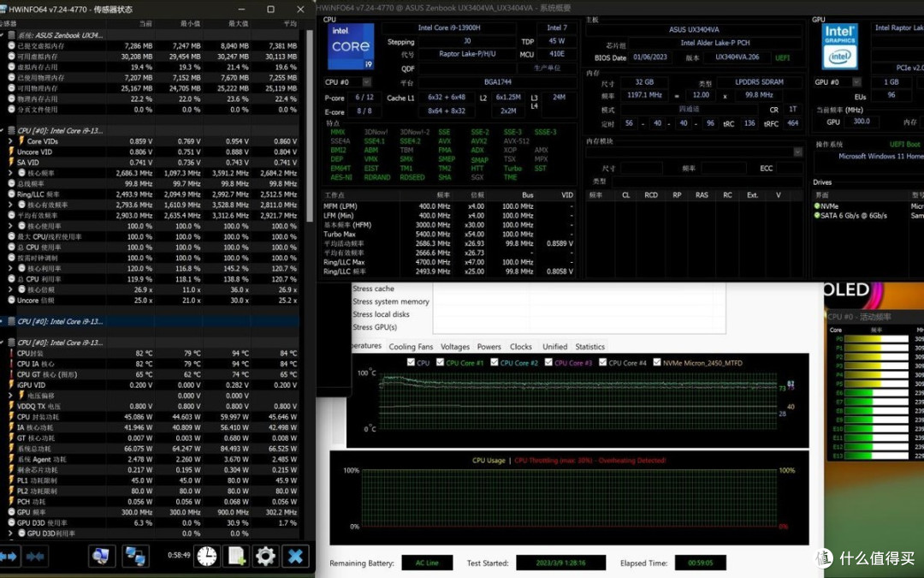Screen dimensions: 924x578
Task: Select the highlighted CPU [#0]: Intel Core i9-13... row
Action: [x=150, y=321]
